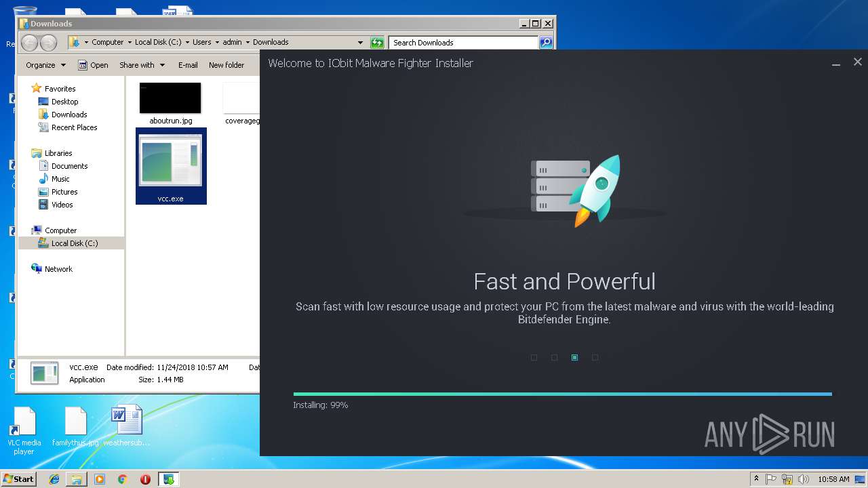Click vcc.exe icon in details pane
868x488 pixels.
(45, 373)
